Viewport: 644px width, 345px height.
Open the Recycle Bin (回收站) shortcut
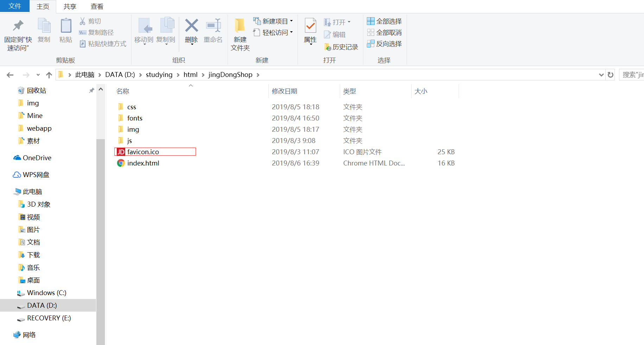(32, 90)
